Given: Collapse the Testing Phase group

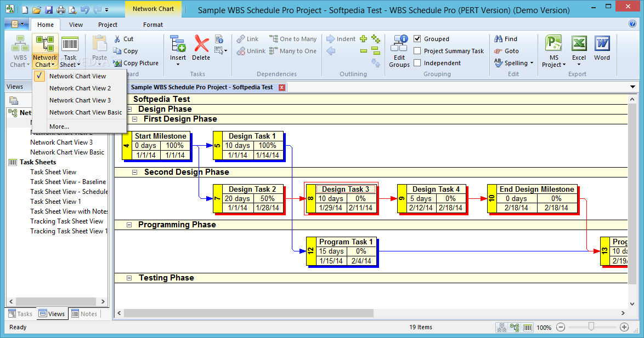Looking at the screenshot, I should pos(129,278).
